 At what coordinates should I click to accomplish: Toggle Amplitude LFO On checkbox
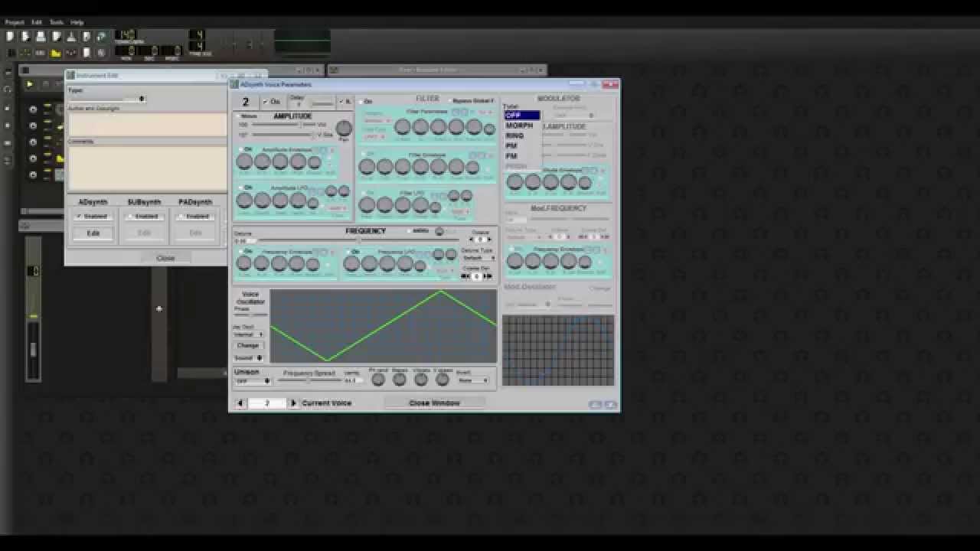[x=245, y=187]
